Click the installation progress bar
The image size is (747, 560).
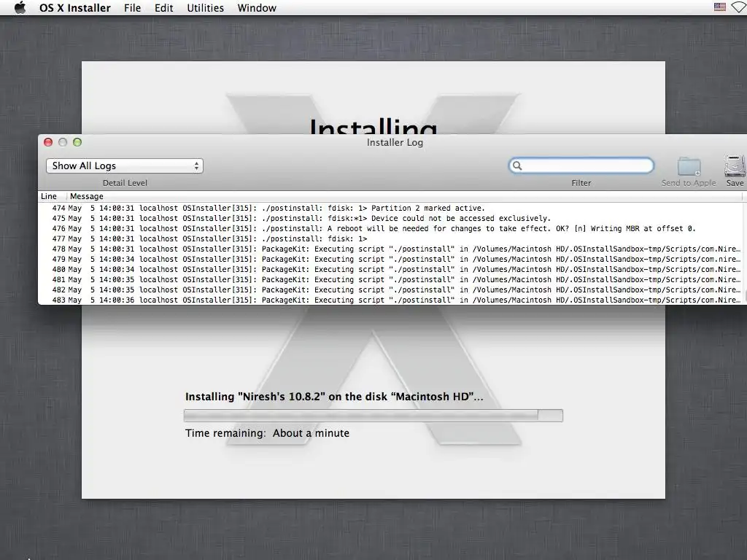click(373, 415)
